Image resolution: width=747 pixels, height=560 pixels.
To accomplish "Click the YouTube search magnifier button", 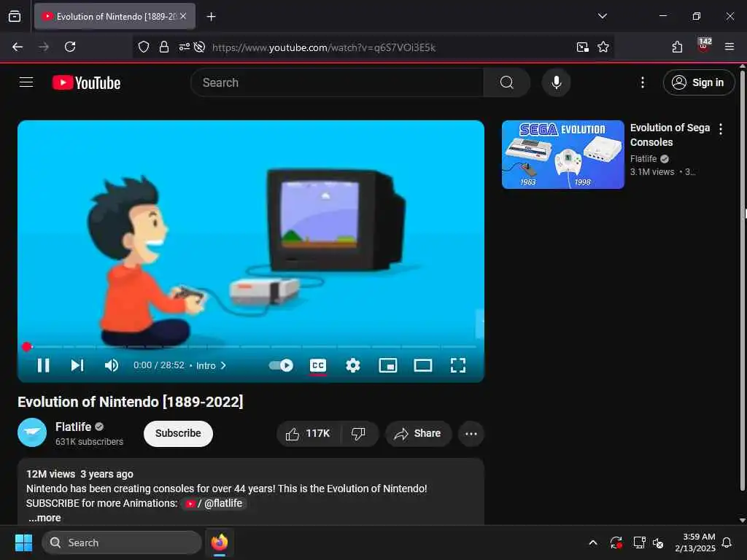I will [507, 82].
